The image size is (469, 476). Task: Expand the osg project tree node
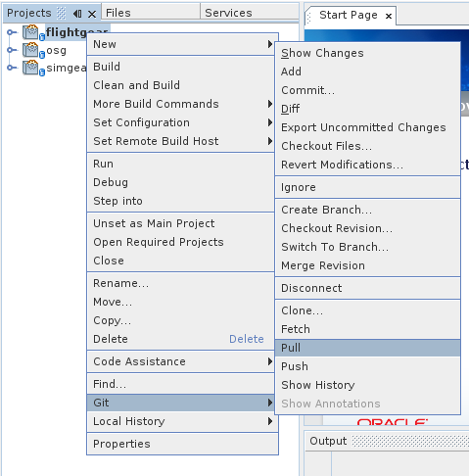[12, 50]
